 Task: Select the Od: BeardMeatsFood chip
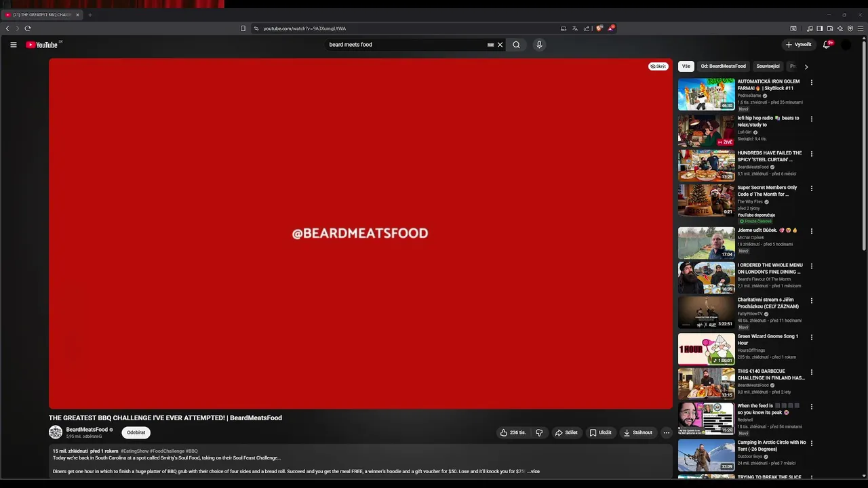(724, 66)
